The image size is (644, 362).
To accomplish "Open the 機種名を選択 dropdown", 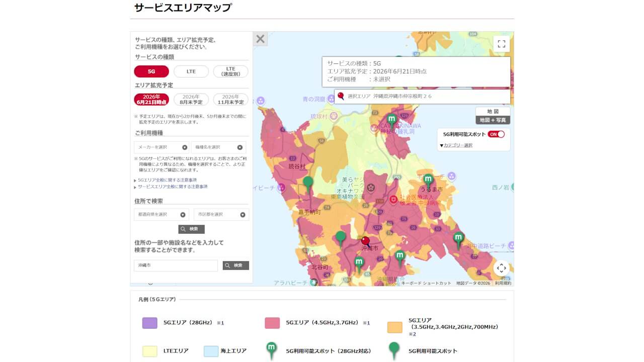I will tap(218, 147).
